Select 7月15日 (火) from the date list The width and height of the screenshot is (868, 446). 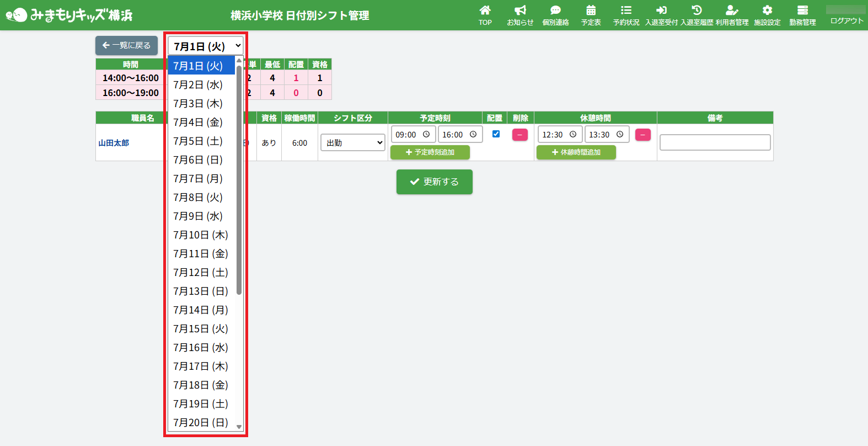point(200,329)
